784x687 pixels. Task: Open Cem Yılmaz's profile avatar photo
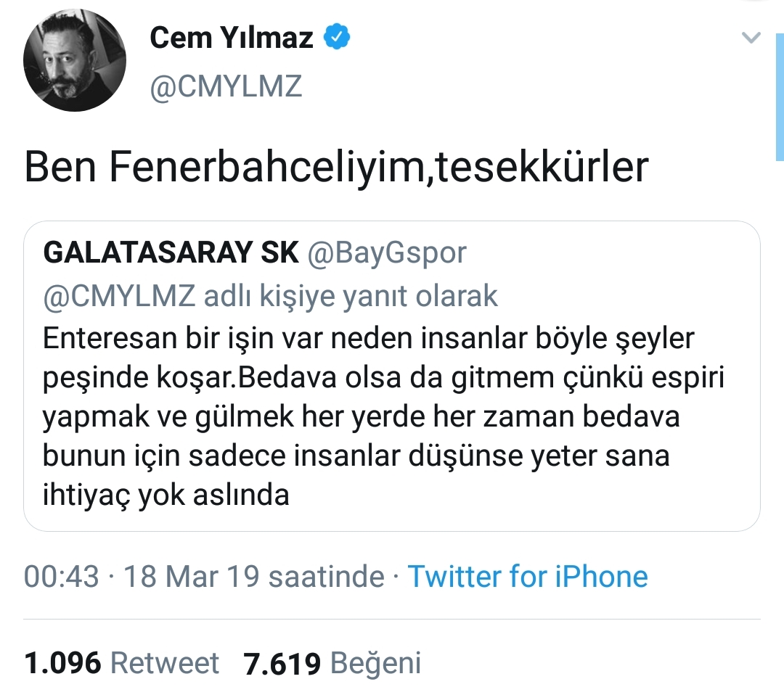click(x=75, y=60)
